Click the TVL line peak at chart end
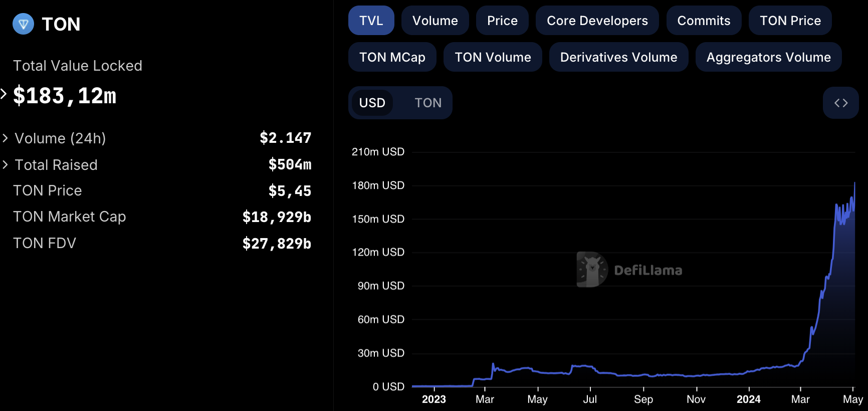Screen dimensions: 868x411 click(854, 183)
